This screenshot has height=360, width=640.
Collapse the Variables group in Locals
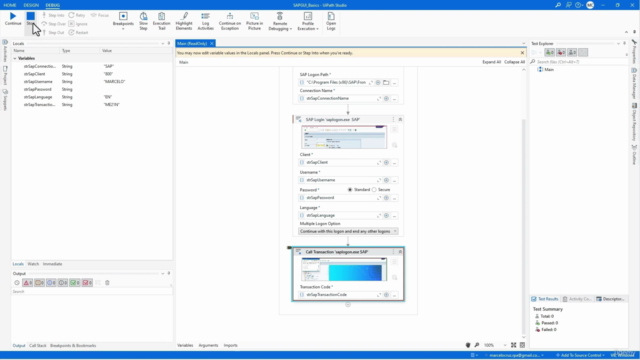click(15, 58)
